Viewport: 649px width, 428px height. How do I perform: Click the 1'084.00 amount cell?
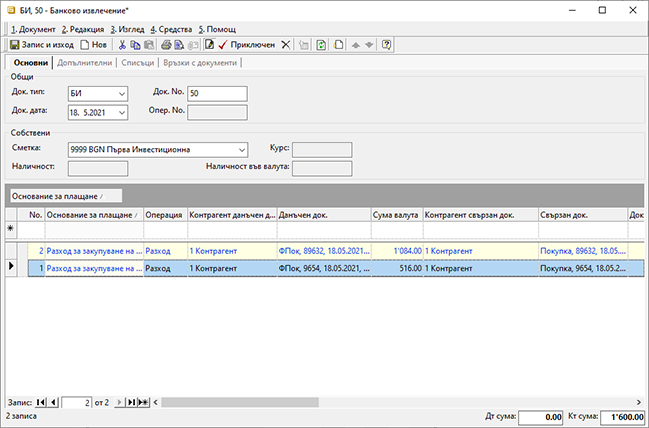[397, 251]
